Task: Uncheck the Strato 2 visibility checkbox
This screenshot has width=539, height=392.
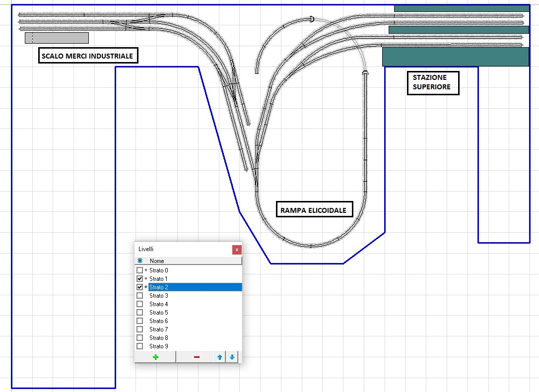Action: click(139, 287)
